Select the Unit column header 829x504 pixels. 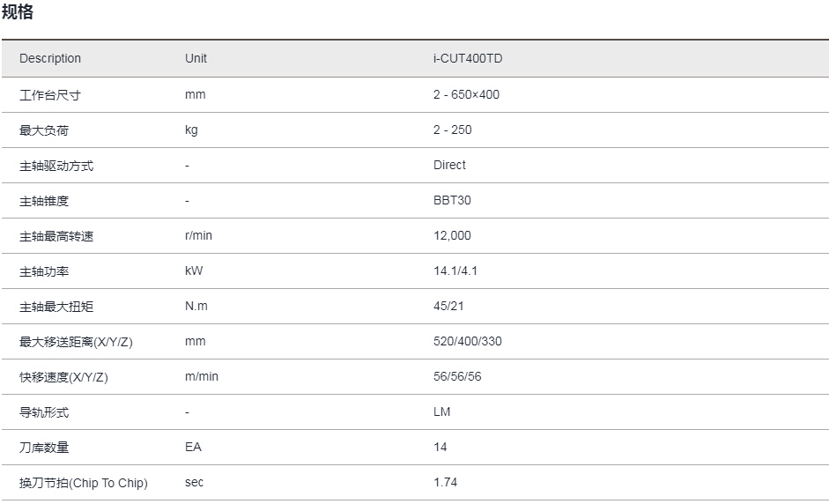click(196, 58)
